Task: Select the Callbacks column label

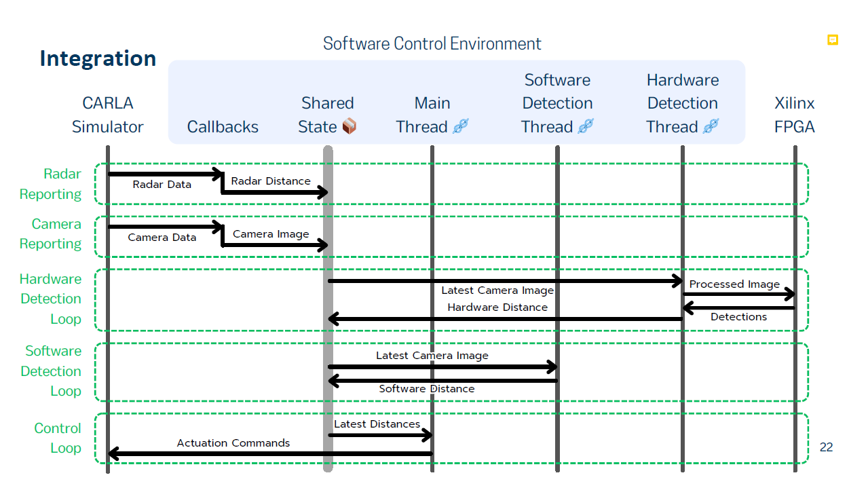Action: click(x=223, y=127)
